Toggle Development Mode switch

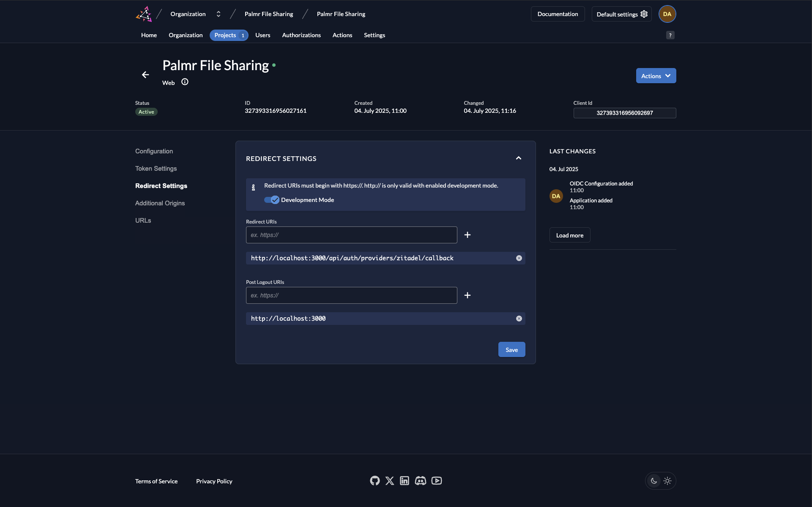click(x=272, y=200)
